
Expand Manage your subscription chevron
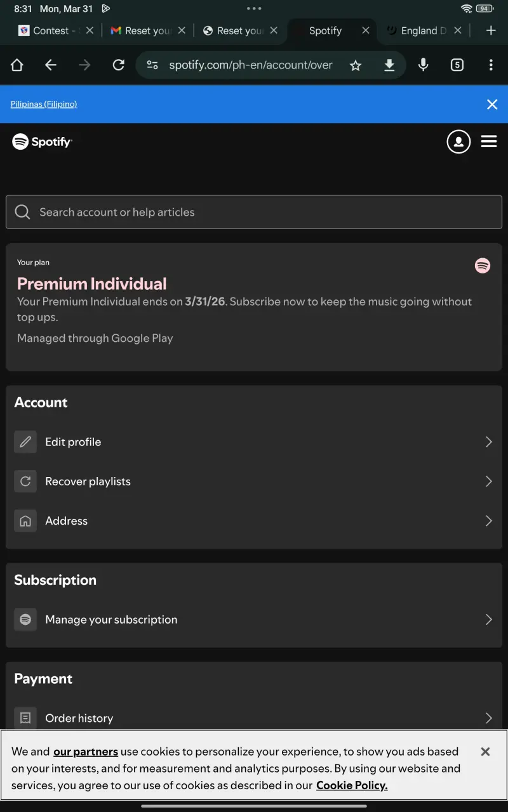(488, 620)
